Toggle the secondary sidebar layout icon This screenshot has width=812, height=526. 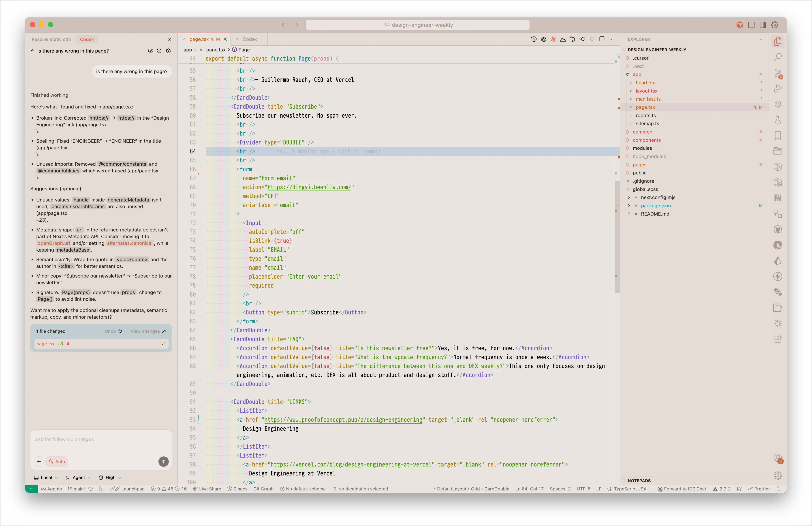tap(763, 25)
